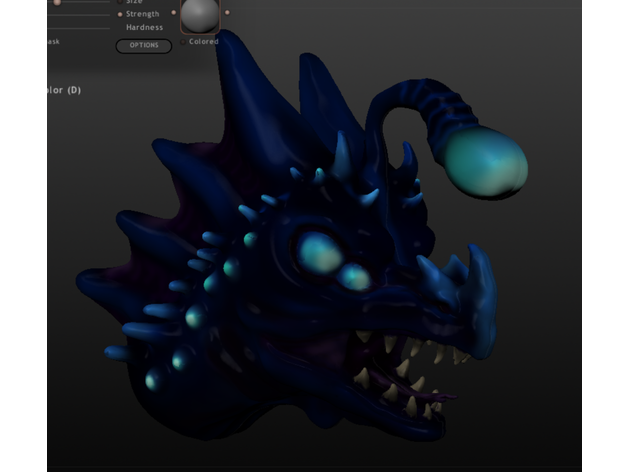This screenshot has height=472, width=628.
Task: Select the gray material sphere preview
Action: point(200,15)
